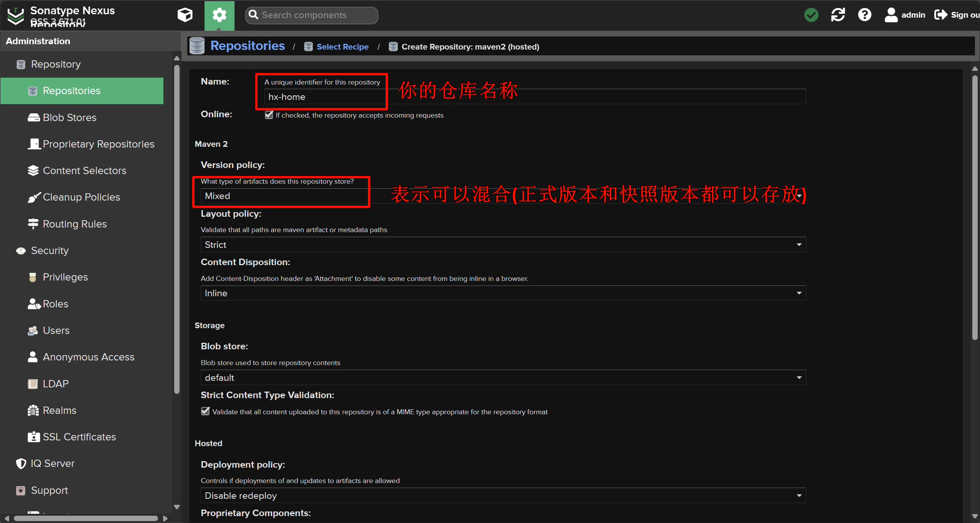Uncheck Strict Content Type Validation checkbox
The image size is (980, 523).
[x=205, y=411]
